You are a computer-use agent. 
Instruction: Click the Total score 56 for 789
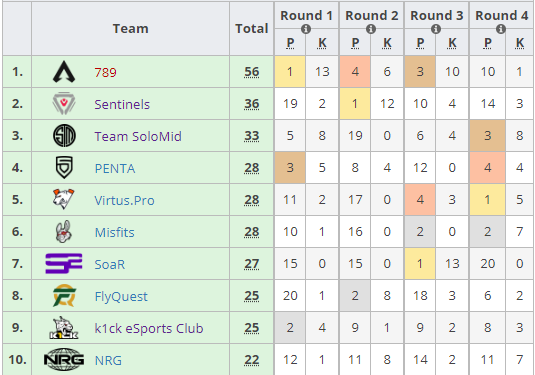(x=251, y=72)
